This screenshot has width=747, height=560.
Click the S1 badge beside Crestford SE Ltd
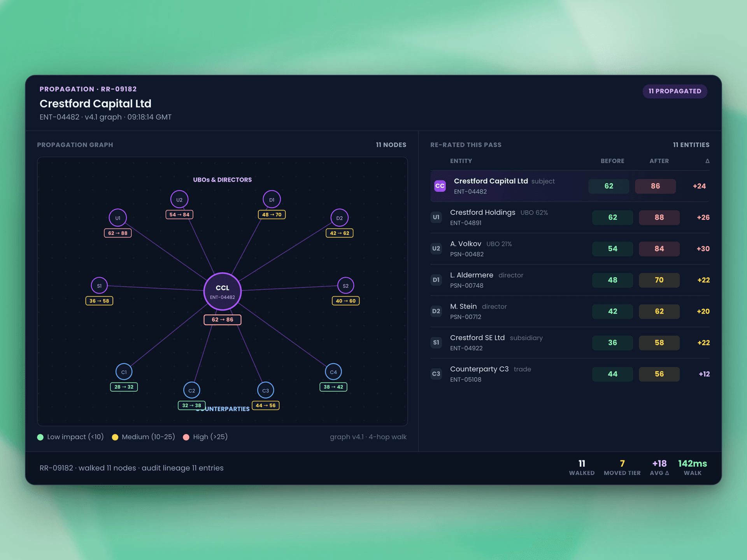click(x=436, y=342)
